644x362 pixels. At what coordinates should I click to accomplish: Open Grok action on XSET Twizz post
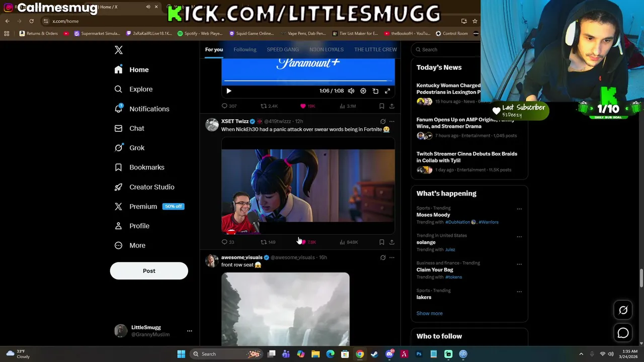pos(383,122)
